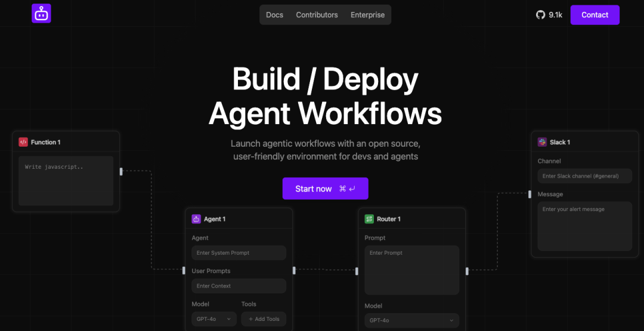Click the Message label in Slack 1
644x331 pixels.
pyautogui.click(x=550, y=194)
